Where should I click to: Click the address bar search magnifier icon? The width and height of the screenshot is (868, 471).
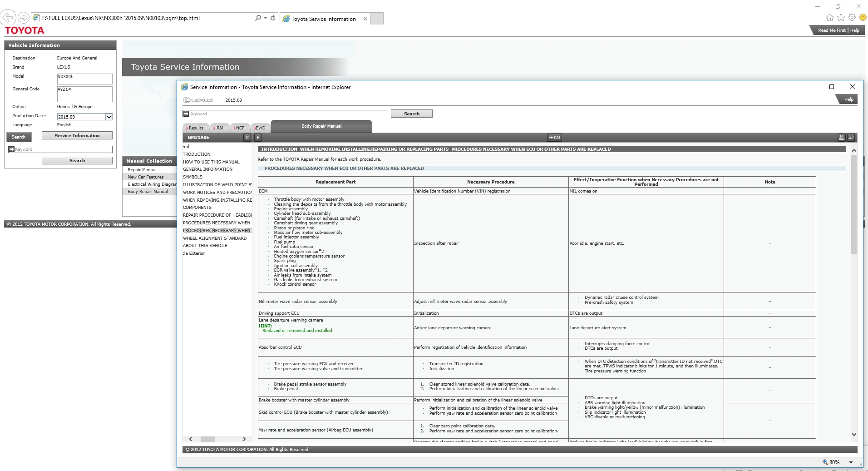(258, 18)
